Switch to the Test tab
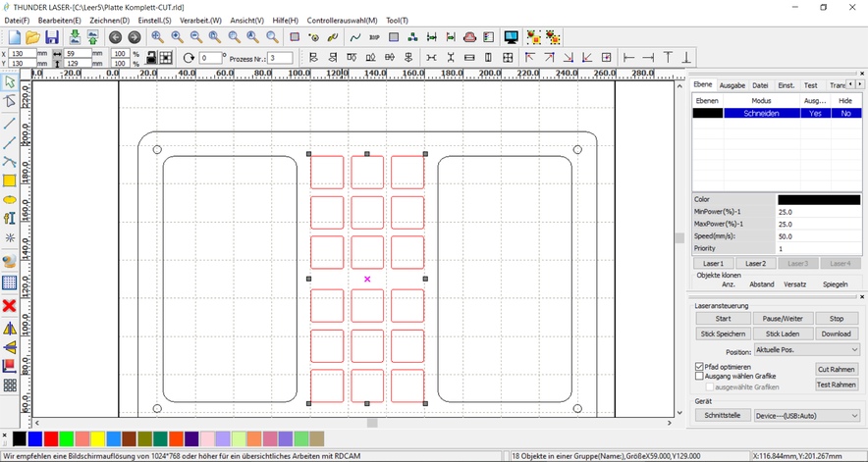The image size is (868, 462). (810, 85)
